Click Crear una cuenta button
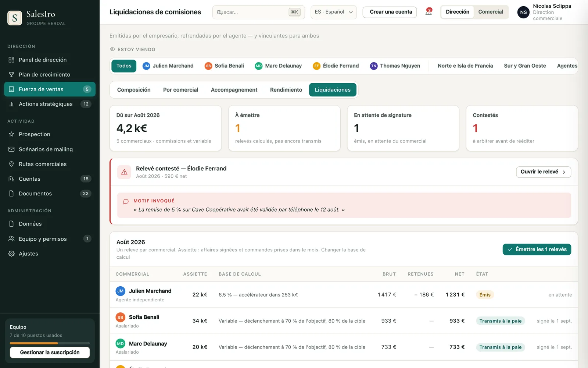The height and width of the screenshot is (368, 588). 390,12
